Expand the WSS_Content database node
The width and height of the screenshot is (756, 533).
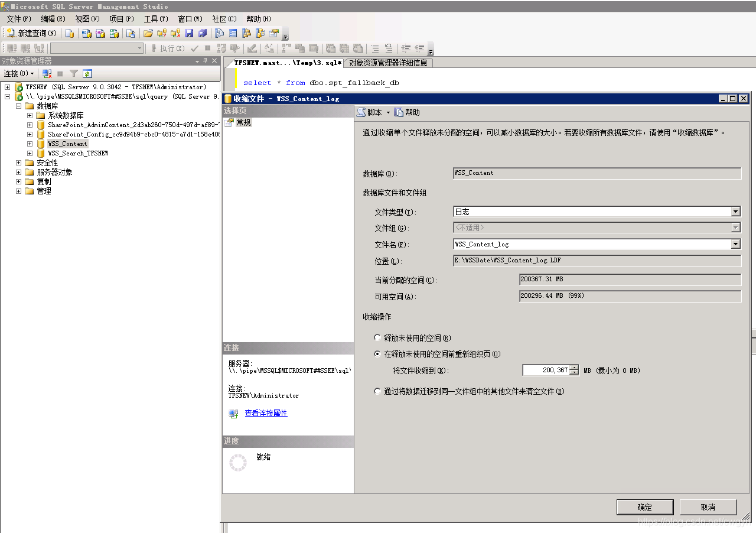pyautogui.click(x=30, y=144)
